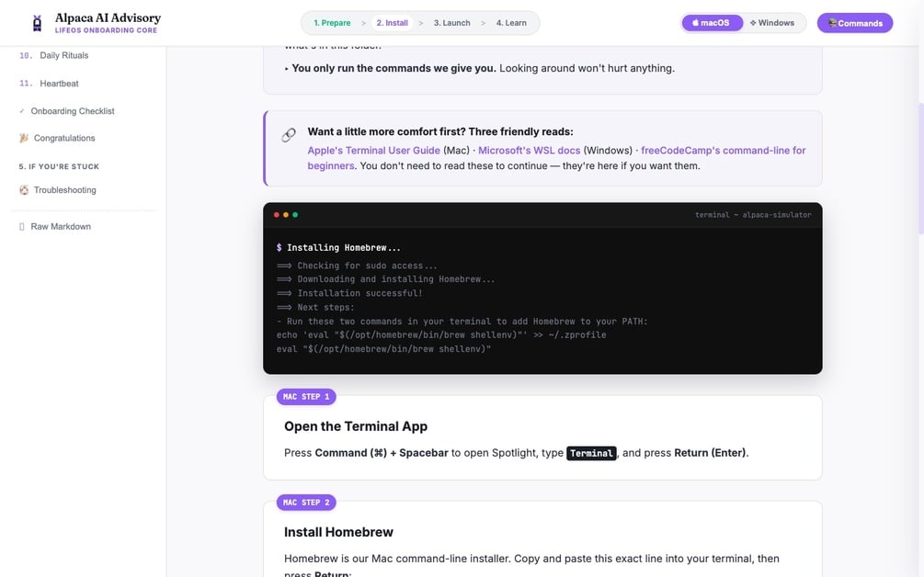Click the Windows logo icon on toggle
924x577 pixels.
(x=753, y=23)
